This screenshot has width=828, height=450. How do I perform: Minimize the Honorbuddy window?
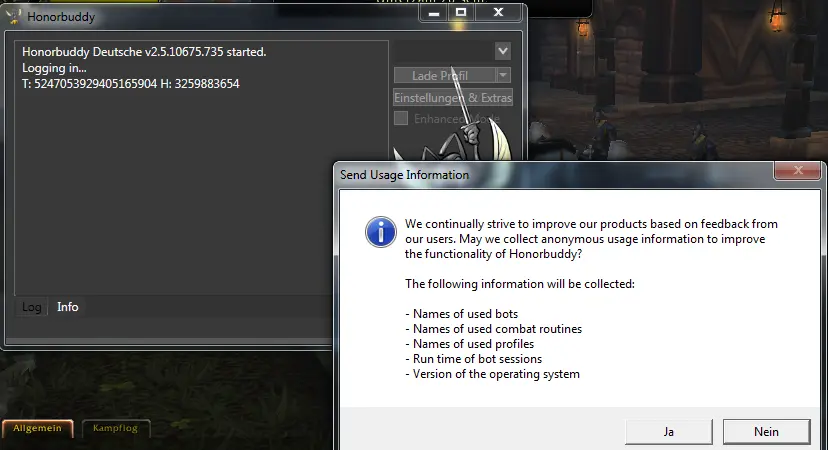coord(434,13)
